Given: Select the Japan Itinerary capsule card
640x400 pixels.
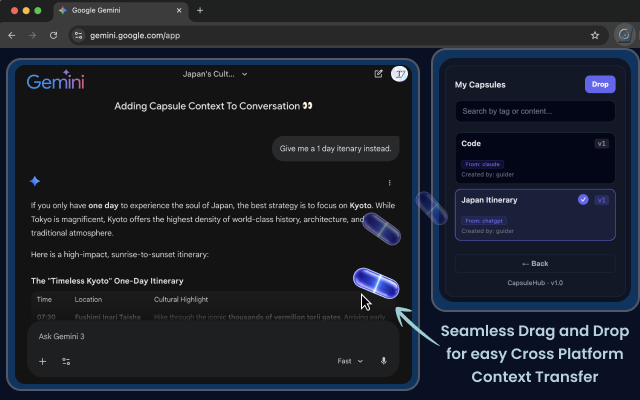Looking at the screenshot, I should click(x=535, y=215).
